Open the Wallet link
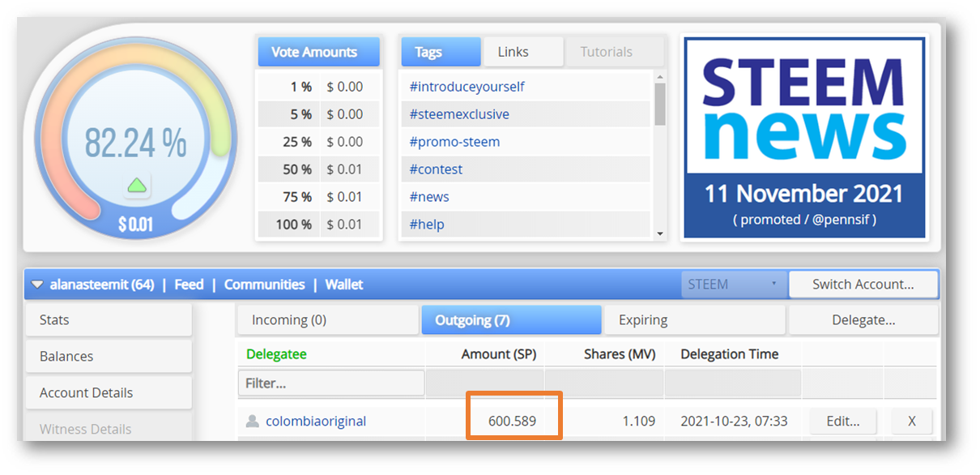 pos(344,285)
